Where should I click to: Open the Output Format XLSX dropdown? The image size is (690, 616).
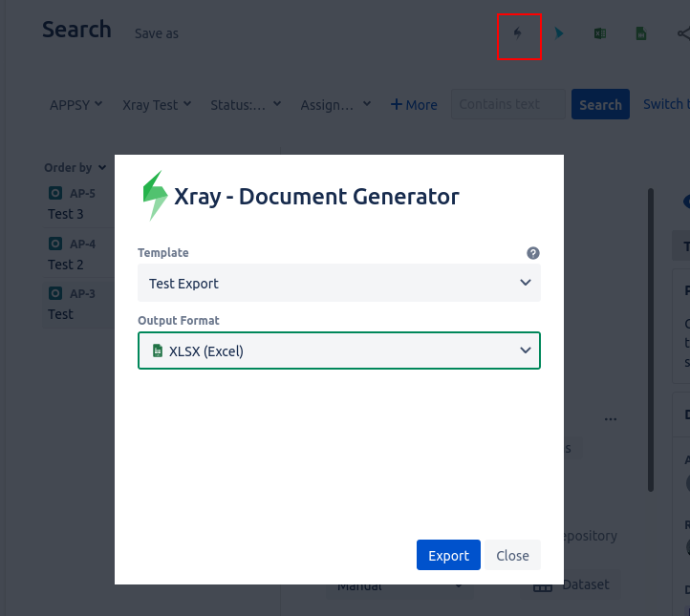click(339, 350)
